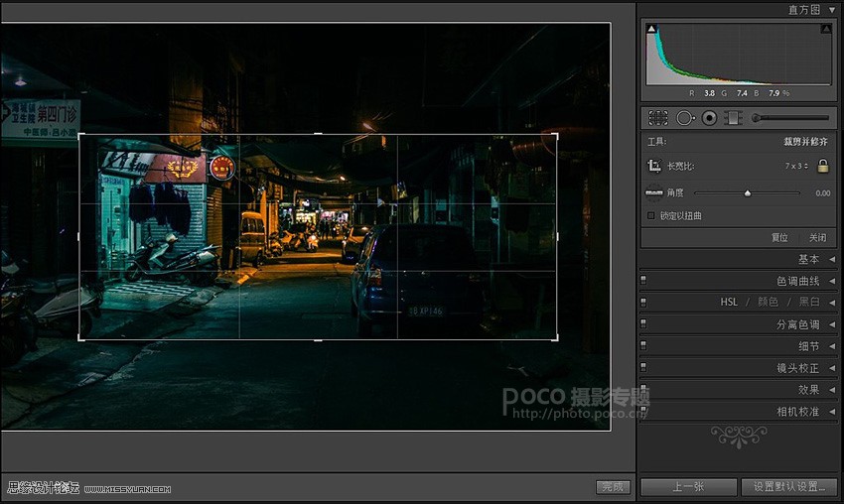
Task: Switch to the HSL tab
Action: coord(729,302)
